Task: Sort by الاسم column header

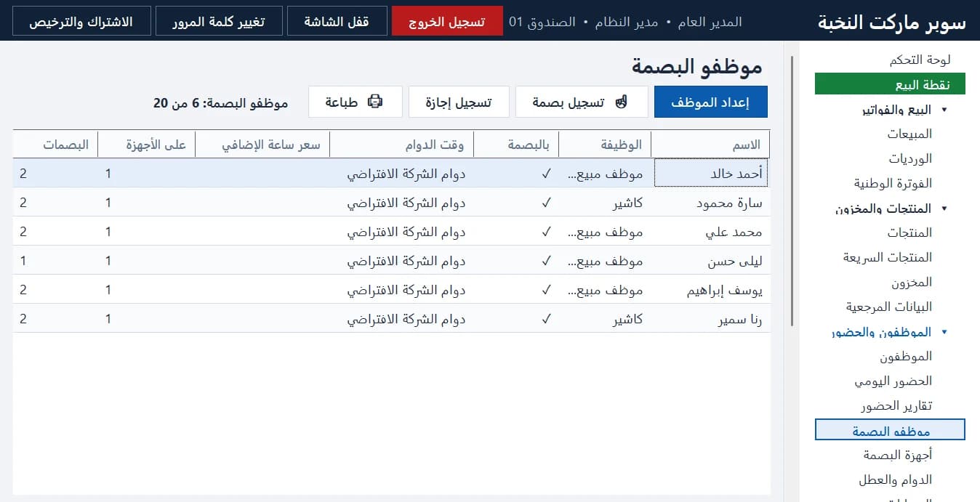Action: click(710, 144)
